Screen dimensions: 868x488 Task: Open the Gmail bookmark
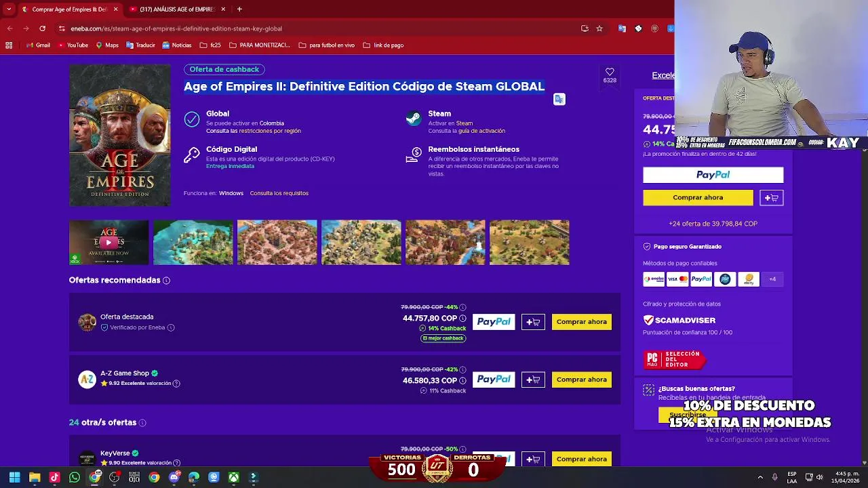coord(37,45)
